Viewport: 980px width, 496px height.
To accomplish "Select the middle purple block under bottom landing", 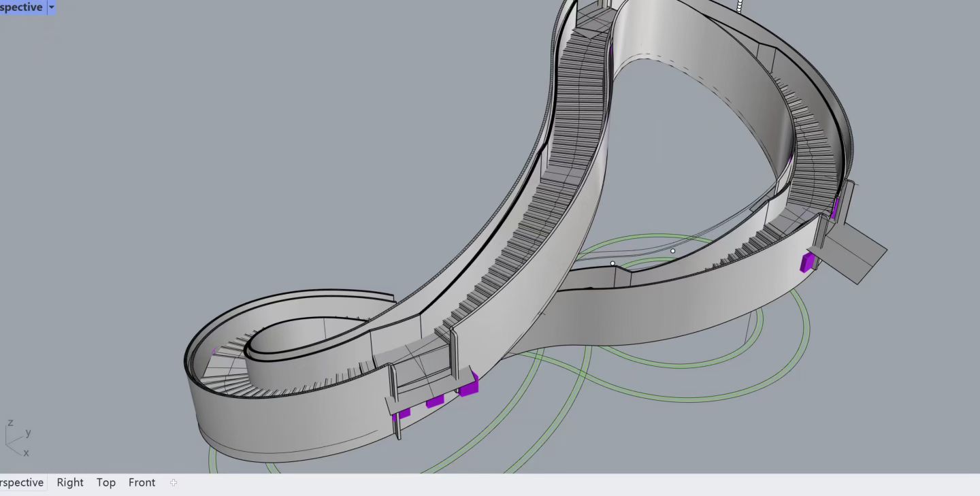I will click(x=435, y=401).
